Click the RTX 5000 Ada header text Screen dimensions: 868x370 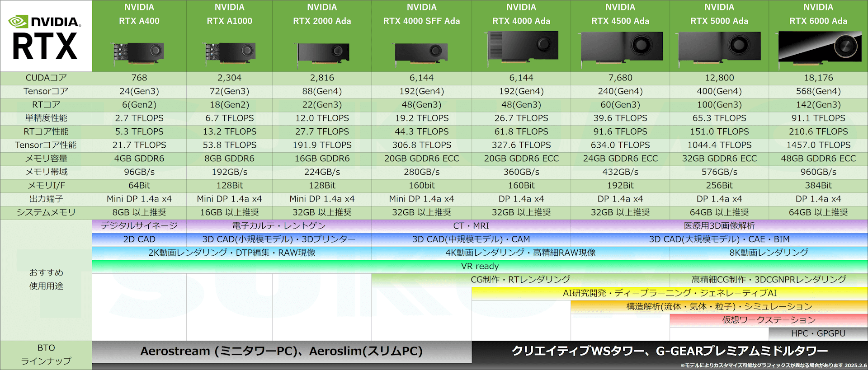click(x=719, y=21)
